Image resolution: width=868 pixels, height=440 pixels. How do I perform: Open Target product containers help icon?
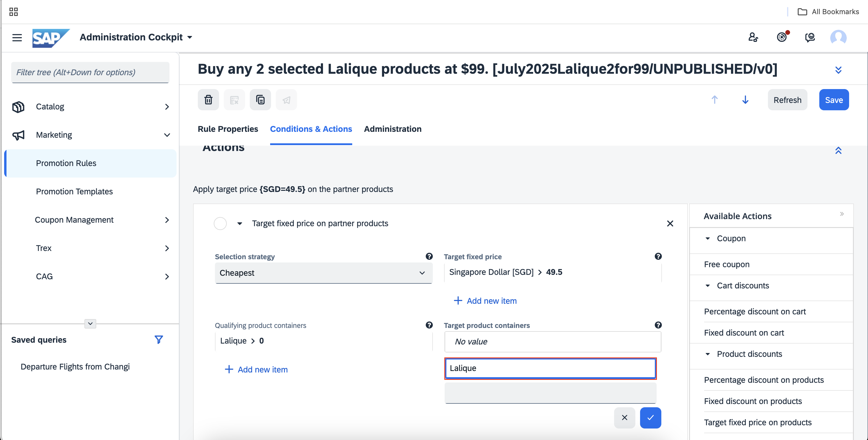coord(658,325)
